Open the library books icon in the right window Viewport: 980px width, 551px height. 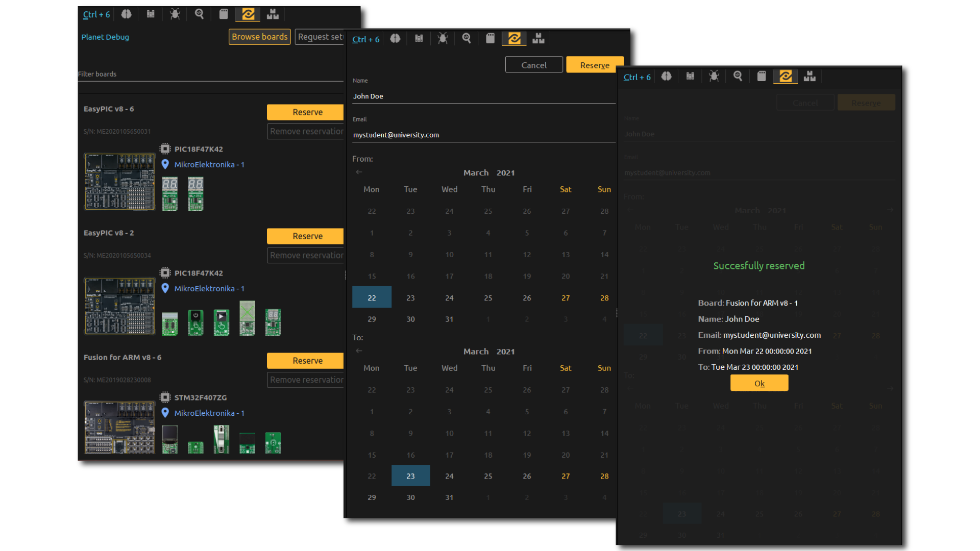(690, 77)
